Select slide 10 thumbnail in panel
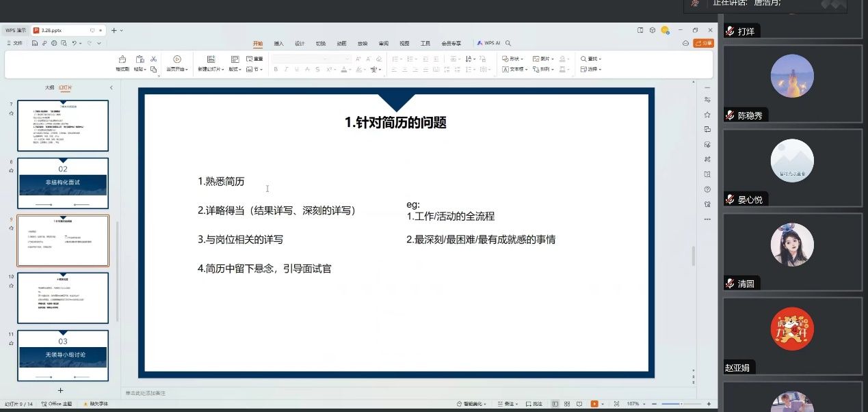The height and width of the screenshot is (412, 868). 62,298
